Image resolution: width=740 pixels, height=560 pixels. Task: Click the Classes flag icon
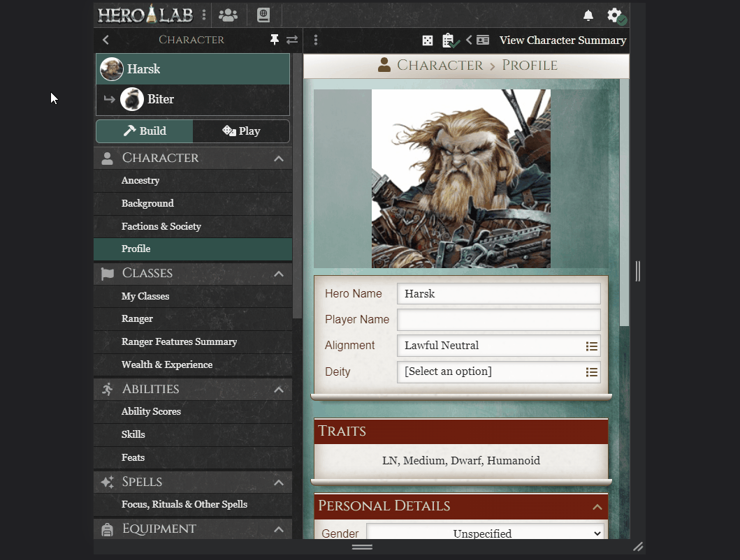click(x=108, y=274)
